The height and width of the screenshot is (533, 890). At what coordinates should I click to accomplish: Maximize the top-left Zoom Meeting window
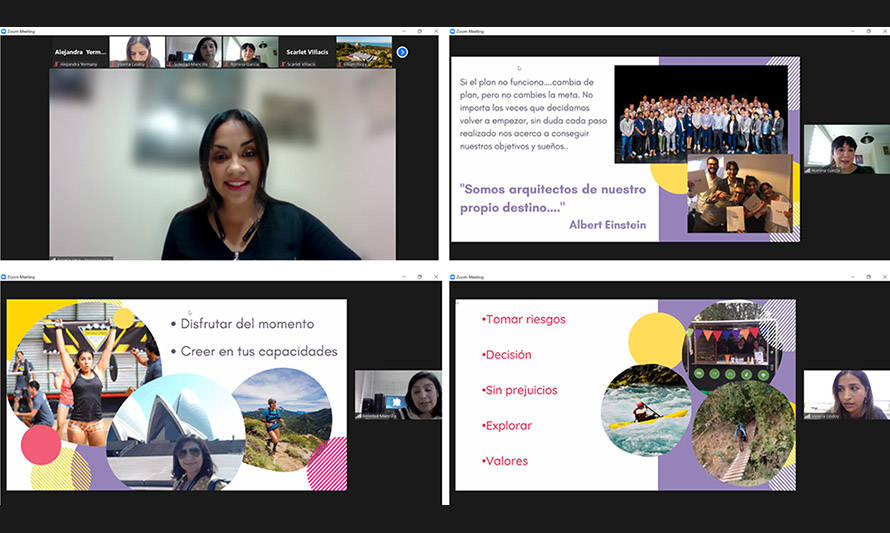[x=419, y=31]
